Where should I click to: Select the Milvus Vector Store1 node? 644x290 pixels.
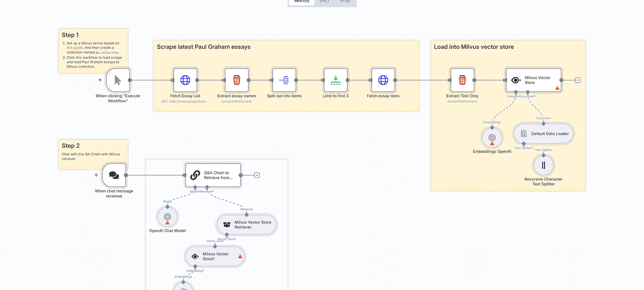tap(215, 256)
